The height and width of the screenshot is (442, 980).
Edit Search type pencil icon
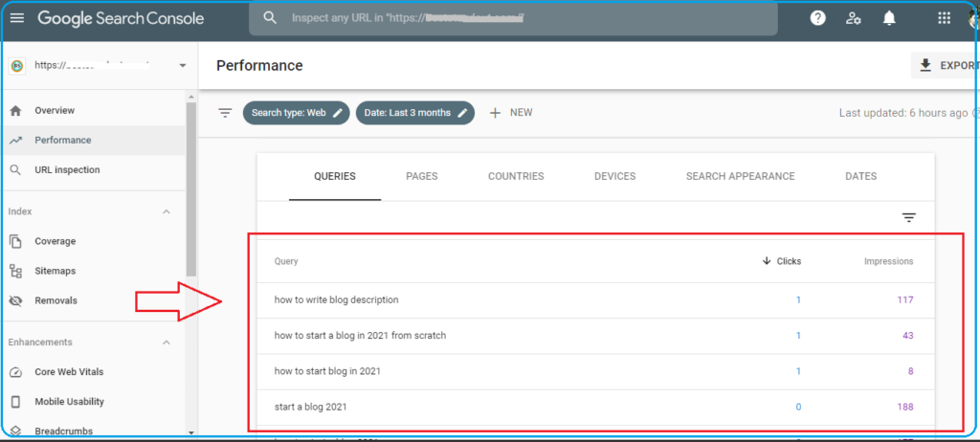click(338, 113)
